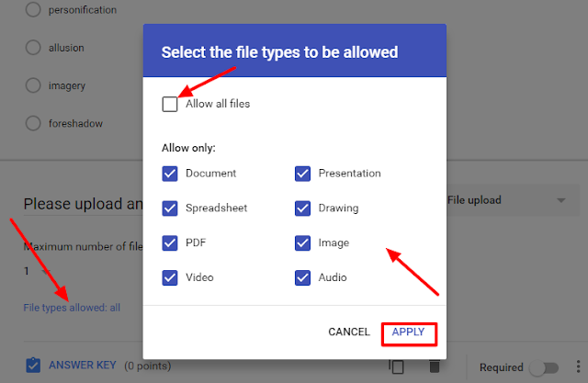
Task: Choose the foreshadow radio option
Action: click(34, 123)
